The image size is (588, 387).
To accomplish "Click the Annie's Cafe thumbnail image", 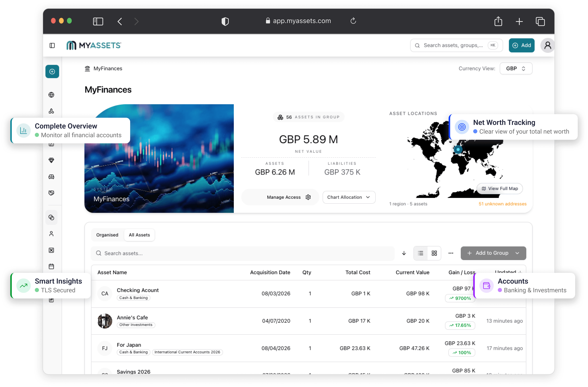I will click(105, 321).
